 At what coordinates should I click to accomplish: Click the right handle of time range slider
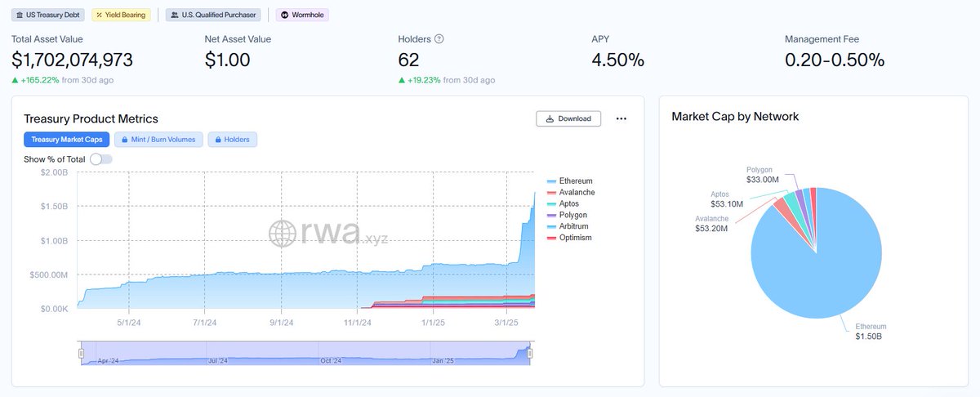(x=529, y=354)
